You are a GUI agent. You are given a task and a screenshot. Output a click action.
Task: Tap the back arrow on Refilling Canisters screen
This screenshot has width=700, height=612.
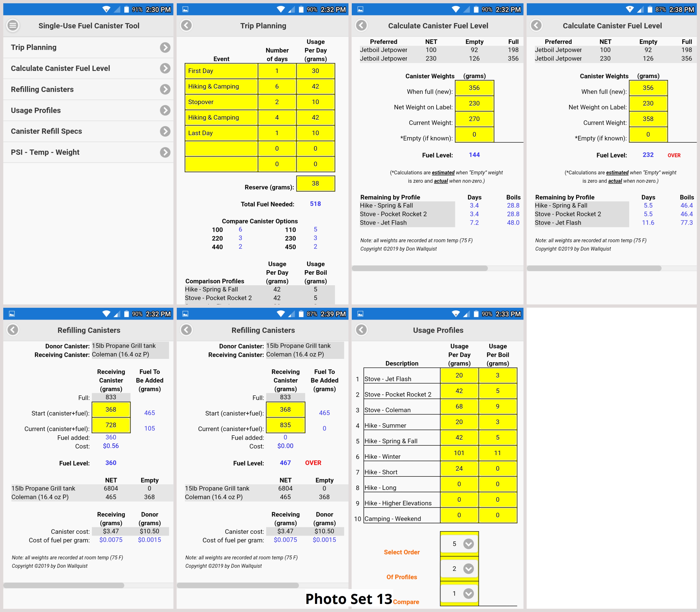tap(13, 330)
